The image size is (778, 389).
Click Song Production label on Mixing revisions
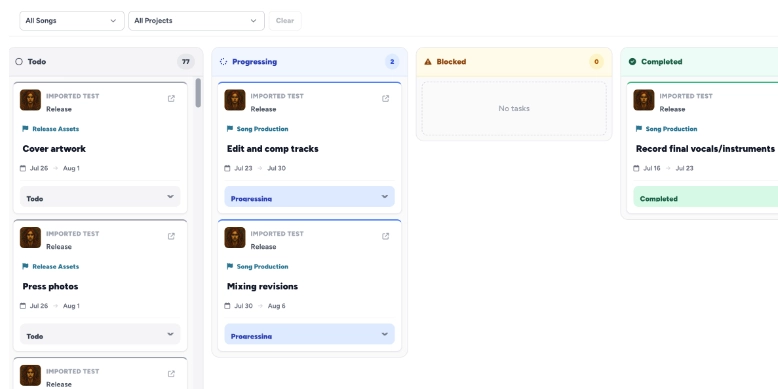coord(262,266)
